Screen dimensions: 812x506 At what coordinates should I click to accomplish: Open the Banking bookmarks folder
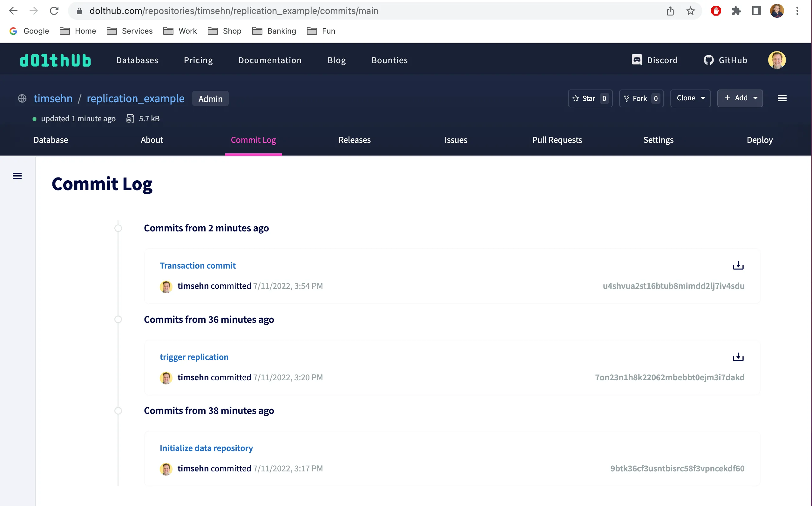(274, 31)
